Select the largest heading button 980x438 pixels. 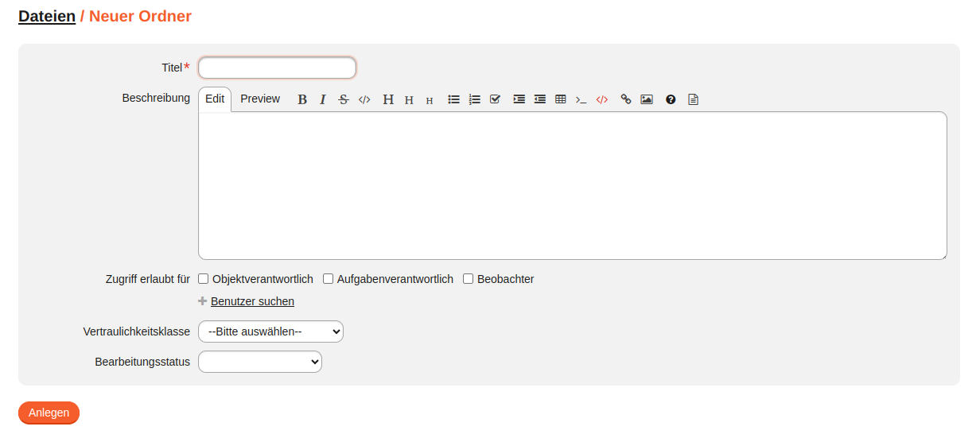388,99
